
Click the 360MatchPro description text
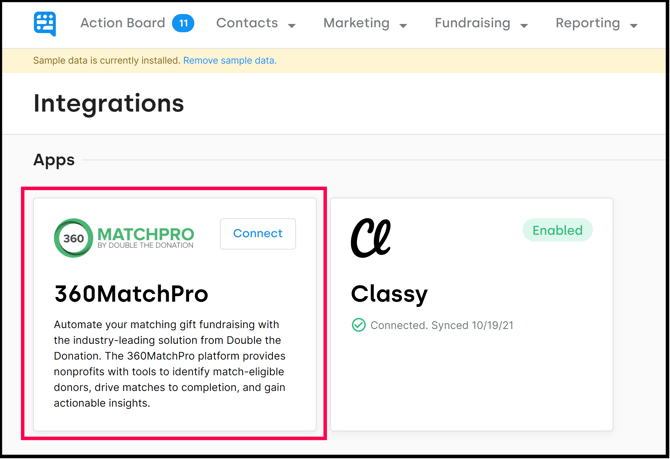(168, 364)
